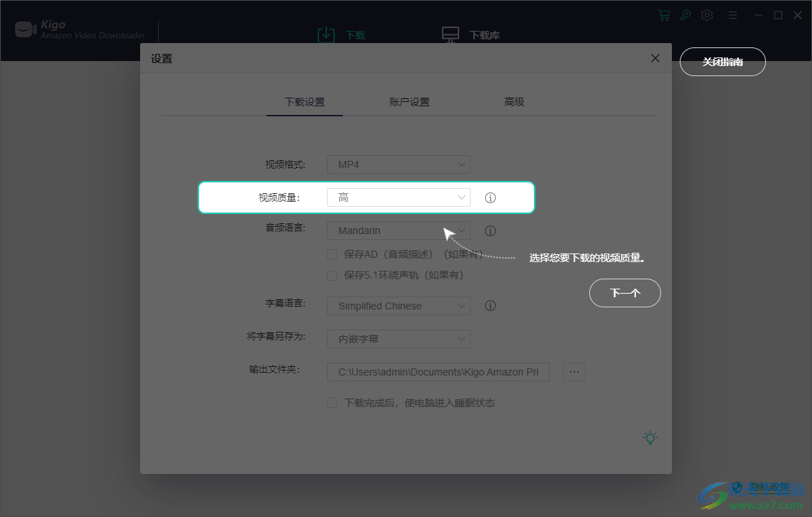Enable 保存AD audio description checkbox
Image resolution: width=812 pixels, height=517 pixels.
pyautogui.click(x=332, y=254)
